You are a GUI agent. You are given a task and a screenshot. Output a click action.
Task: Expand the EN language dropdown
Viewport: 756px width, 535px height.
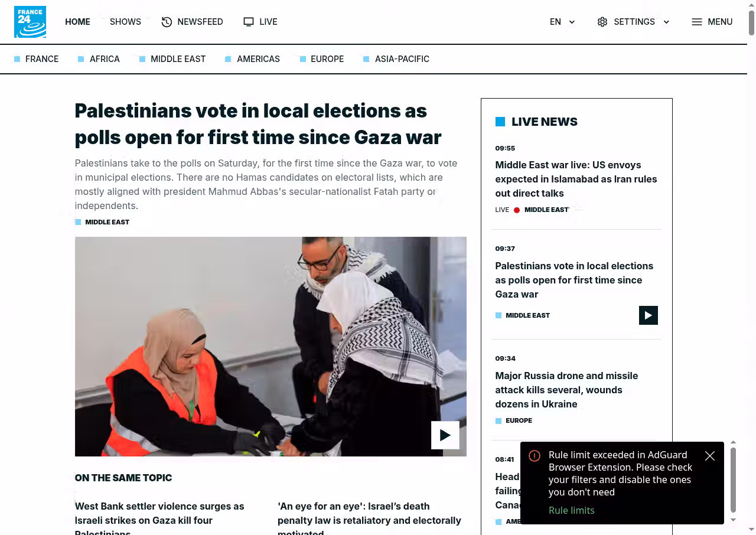tap(562, 22)
